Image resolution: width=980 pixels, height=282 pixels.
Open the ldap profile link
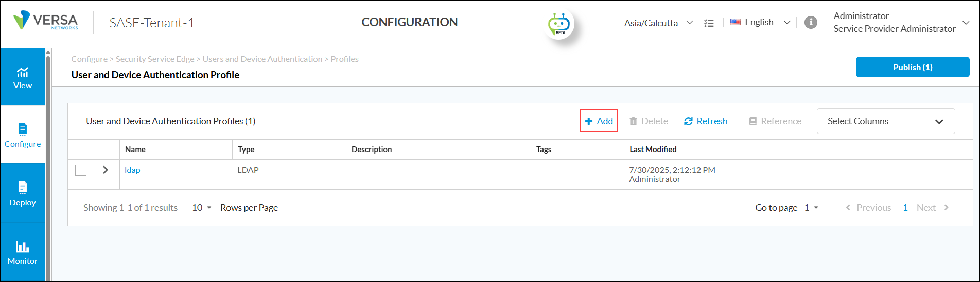(x=132, y=170)
